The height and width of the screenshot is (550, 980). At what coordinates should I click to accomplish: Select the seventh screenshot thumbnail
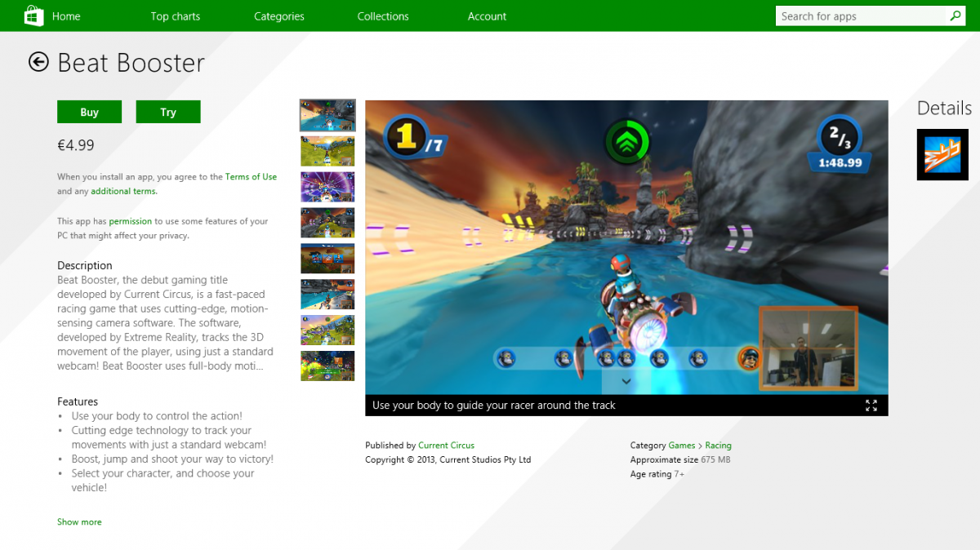[327, 330]
